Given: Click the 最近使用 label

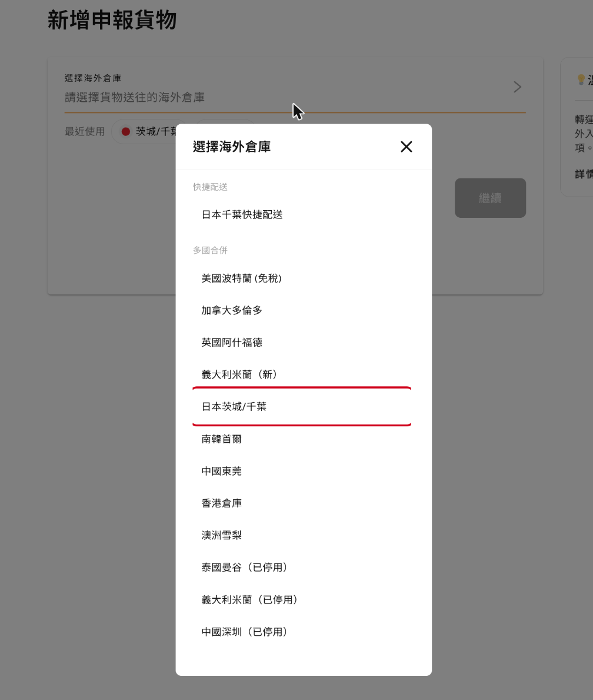Looking at the screenshot, I should click(85, 131).
